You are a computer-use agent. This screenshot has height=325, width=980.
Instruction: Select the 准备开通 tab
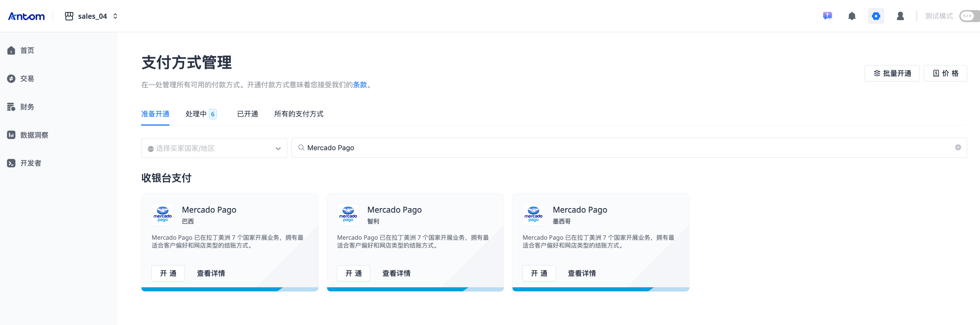click(155, 114)
